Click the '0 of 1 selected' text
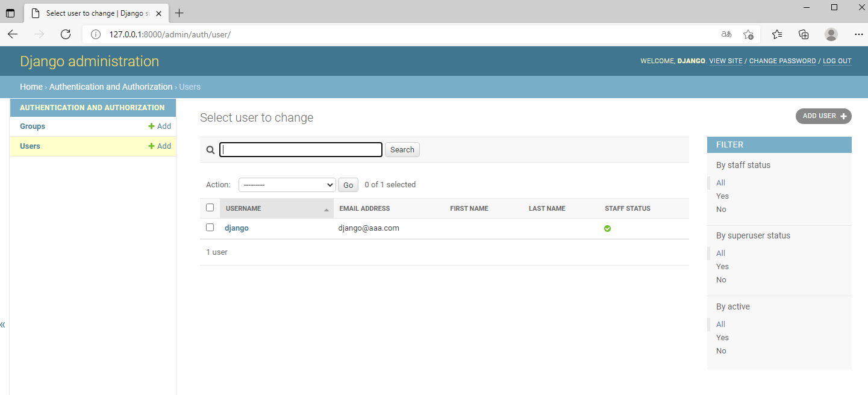Screen dimensions: 868x395 point(390,185)
